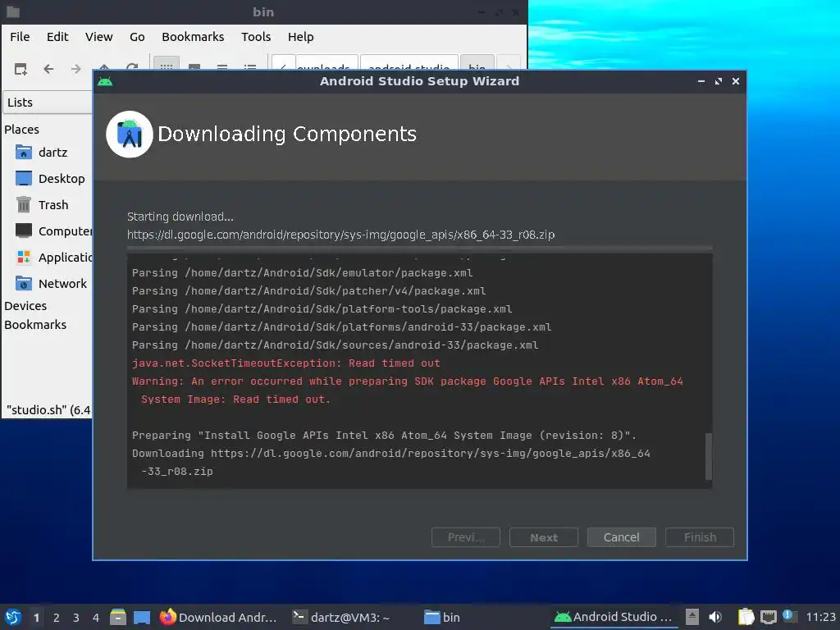Click the log output vertical scrollbar
Image resolution: width=840 pixels, height=630 pixels.
709,456
